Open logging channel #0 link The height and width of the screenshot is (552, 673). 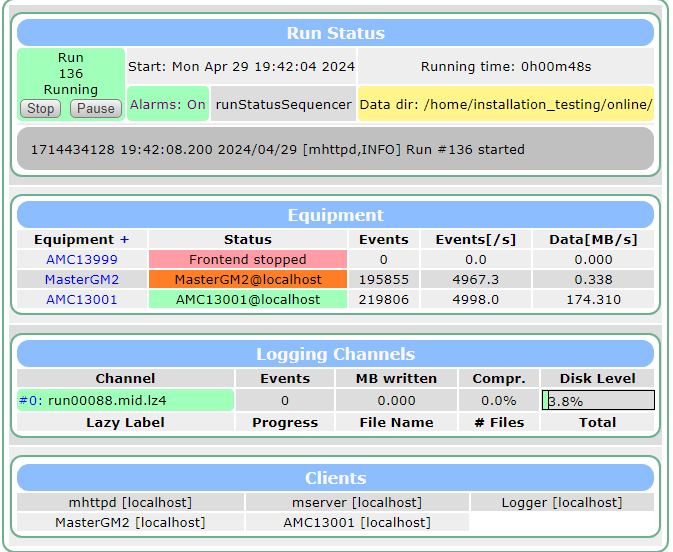(x=30, y=400)
